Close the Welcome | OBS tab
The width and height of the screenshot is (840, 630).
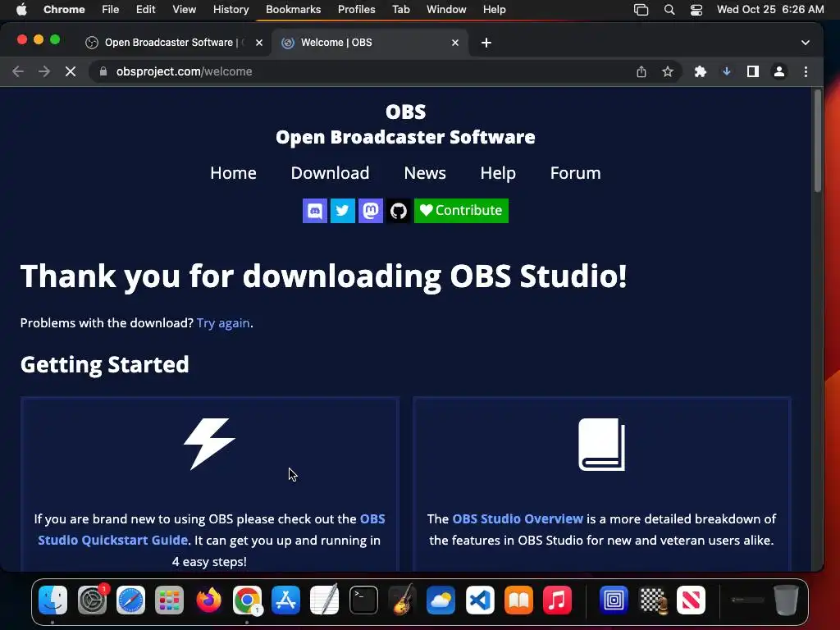(x=454, y=43)
